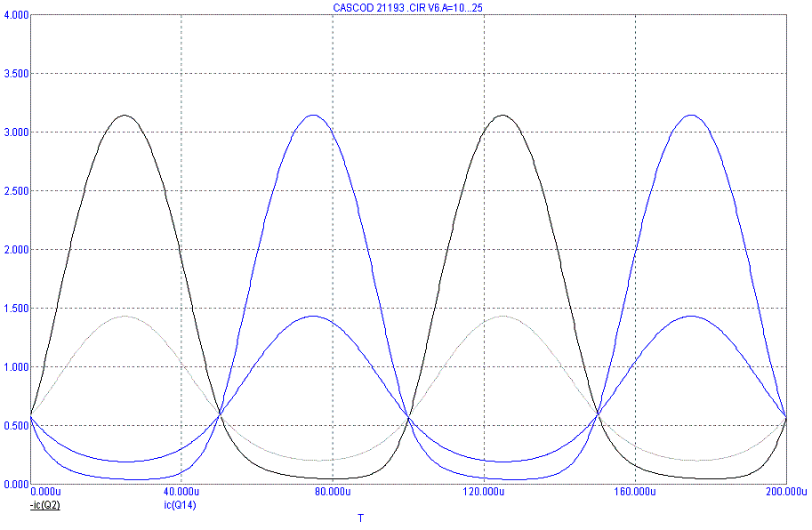Viewport: 812px width, 530px height.
Task: Click the 160.000u time axis label
Action: click(x=635, y=492)
